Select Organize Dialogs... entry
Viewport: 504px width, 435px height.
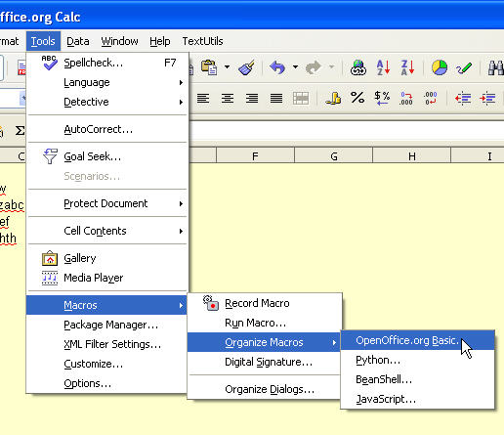[x=265, y=389]
